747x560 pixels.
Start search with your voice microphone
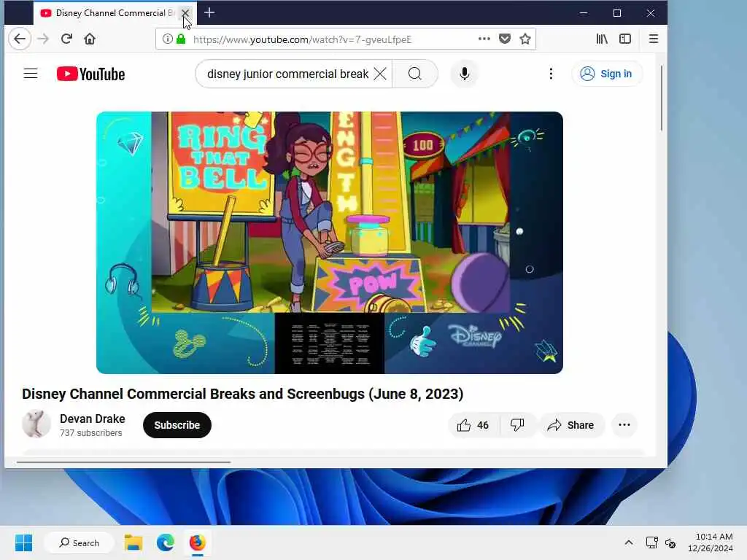pyautogui.click(x=465, y=74)
